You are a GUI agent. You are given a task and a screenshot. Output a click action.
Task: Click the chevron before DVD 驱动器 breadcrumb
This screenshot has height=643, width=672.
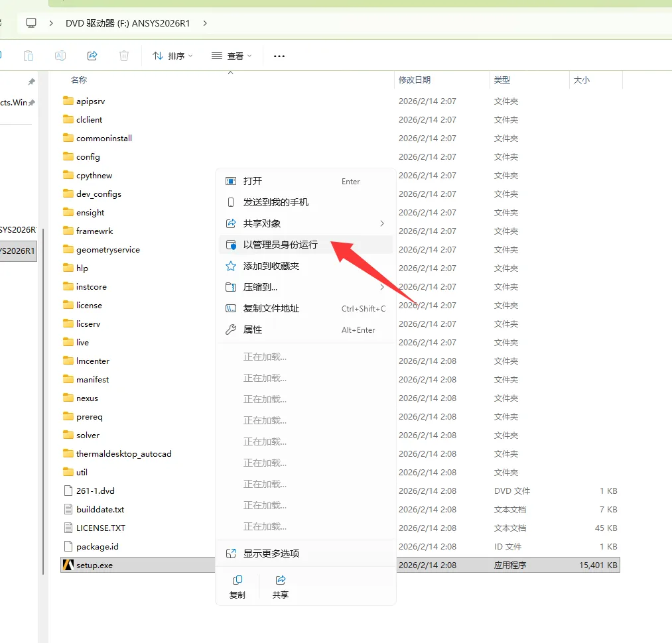(51, 23)
